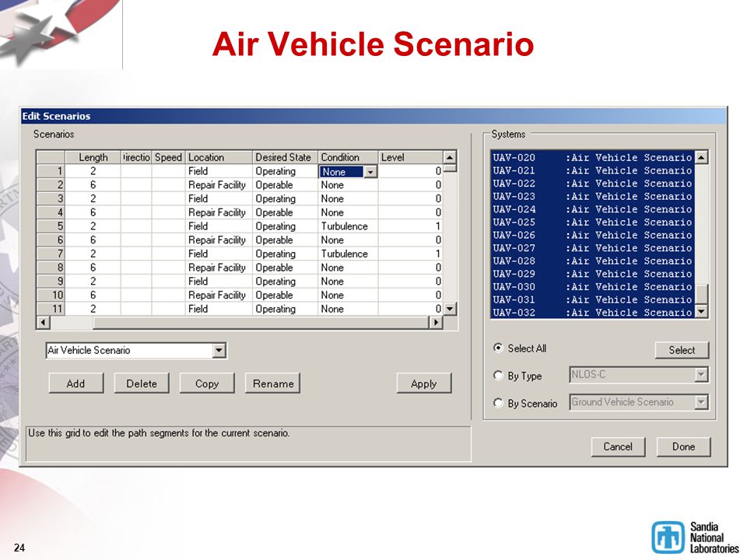Click the Done button
Viewport: 747px width, 560px height.
(683, 446)
